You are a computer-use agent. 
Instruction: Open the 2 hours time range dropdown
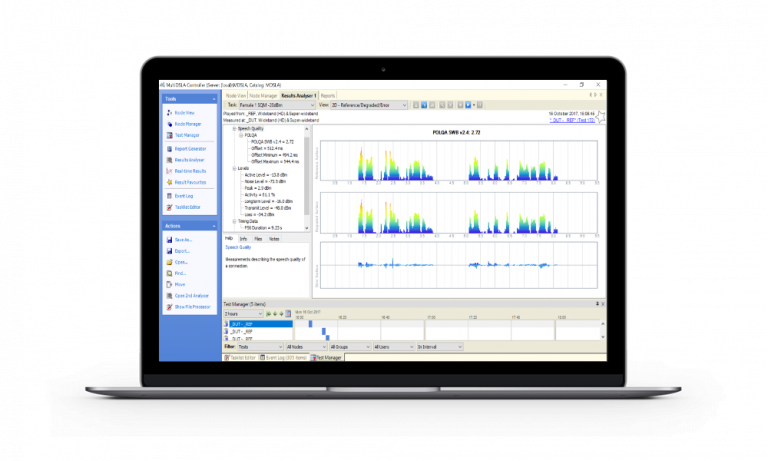243,314
